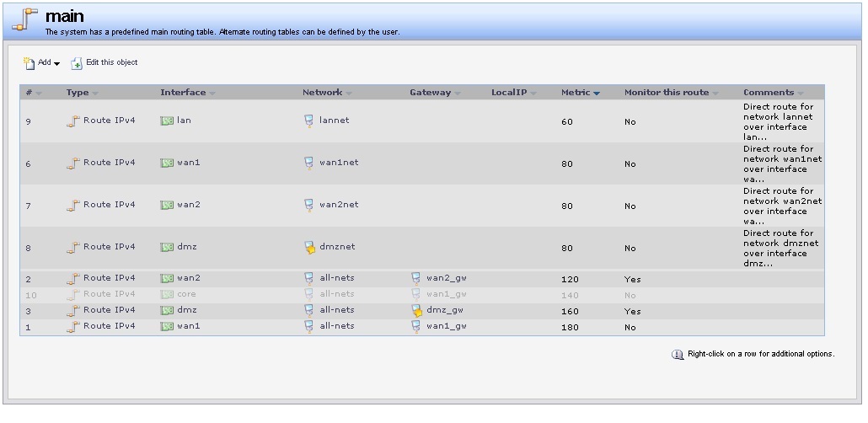Image resolution: width=868 pixels, height=423 pixels.
Task: Sort by the Interface column header
Action: [188, 93]
